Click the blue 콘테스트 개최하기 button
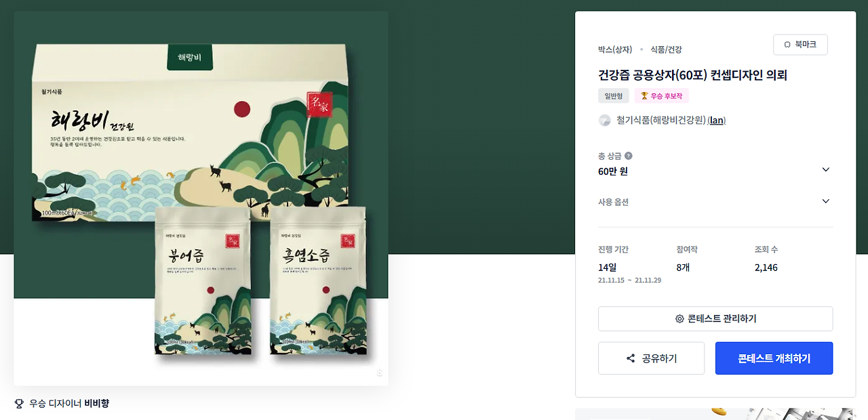 (774, 358)
